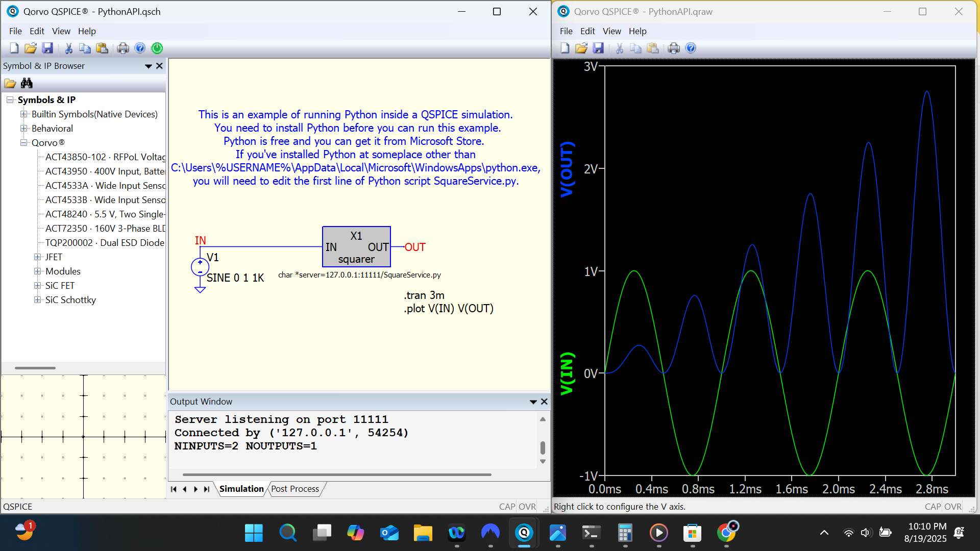980x551 pixels.
Task: Create a new file in the schematic window
Action: (x=14, y=48)
